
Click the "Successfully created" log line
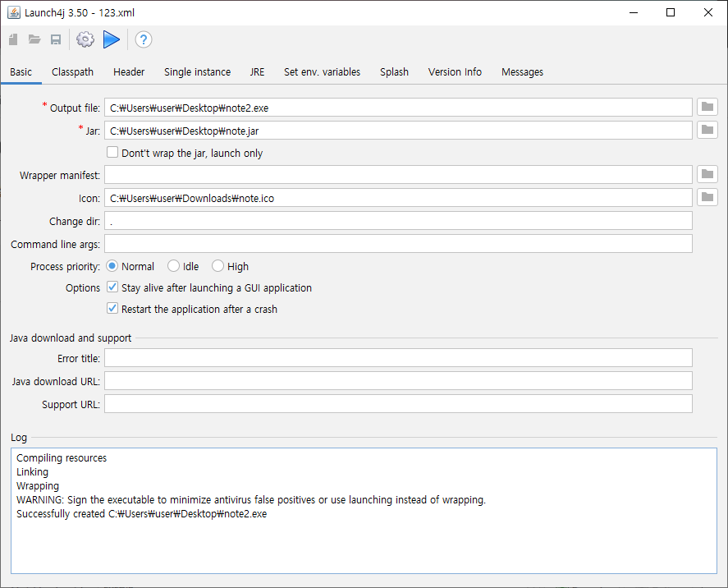click(x=142, y=514)
